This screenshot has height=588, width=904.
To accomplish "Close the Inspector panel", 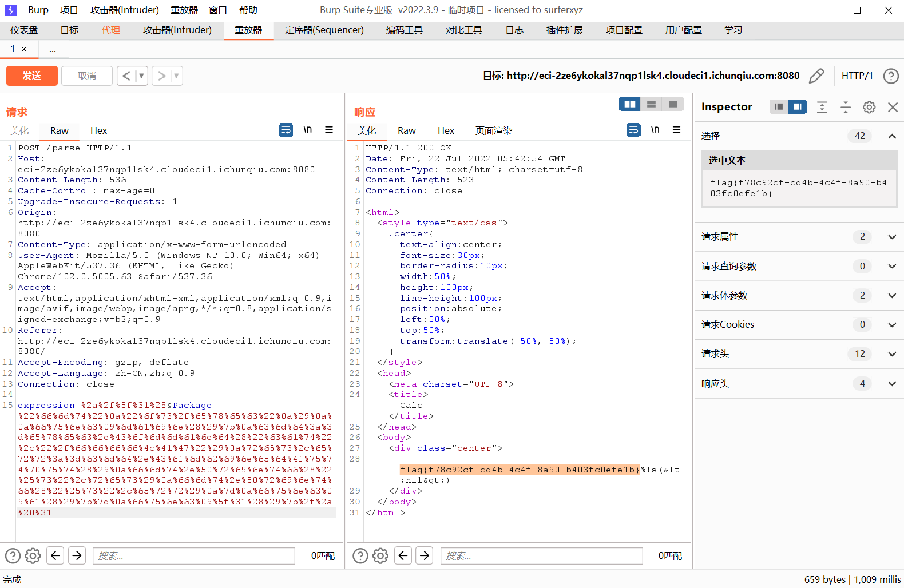I will click(893, 107).
